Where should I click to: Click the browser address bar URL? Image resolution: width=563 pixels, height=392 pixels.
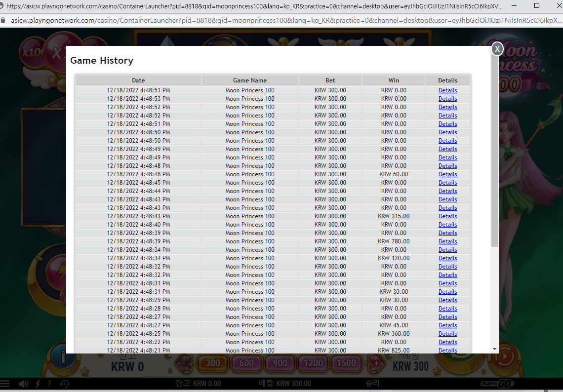(287, 20)
